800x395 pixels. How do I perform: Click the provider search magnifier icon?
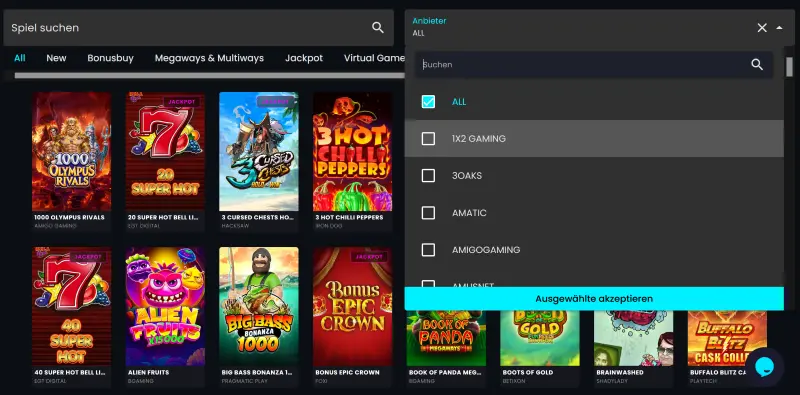click(x=757, y=64)
